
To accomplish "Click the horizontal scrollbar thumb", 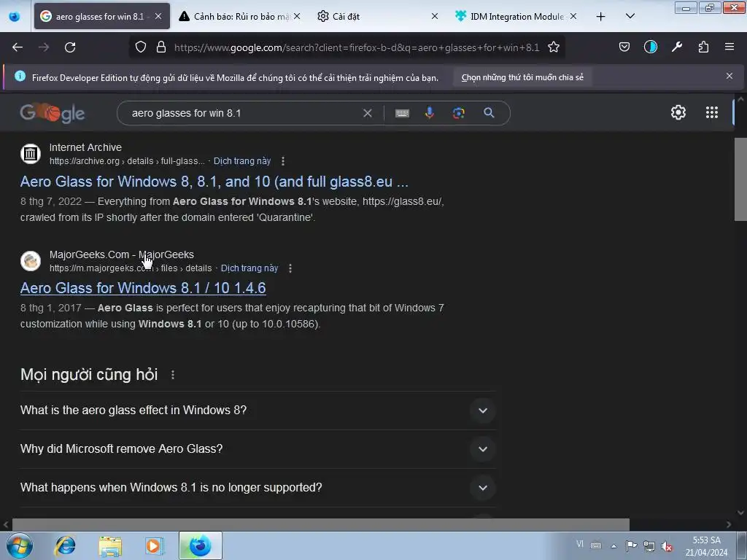I will coord(320,524).
